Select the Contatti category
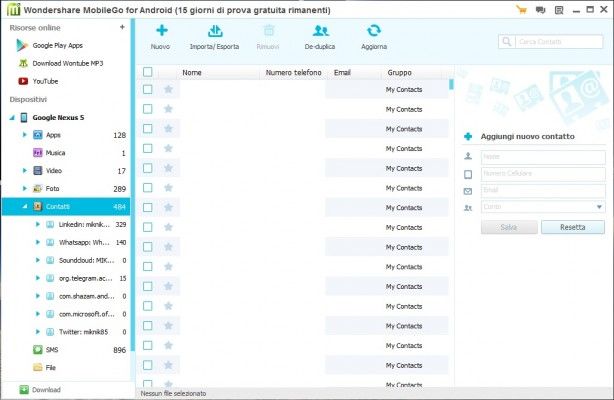 tap(66, 206)
